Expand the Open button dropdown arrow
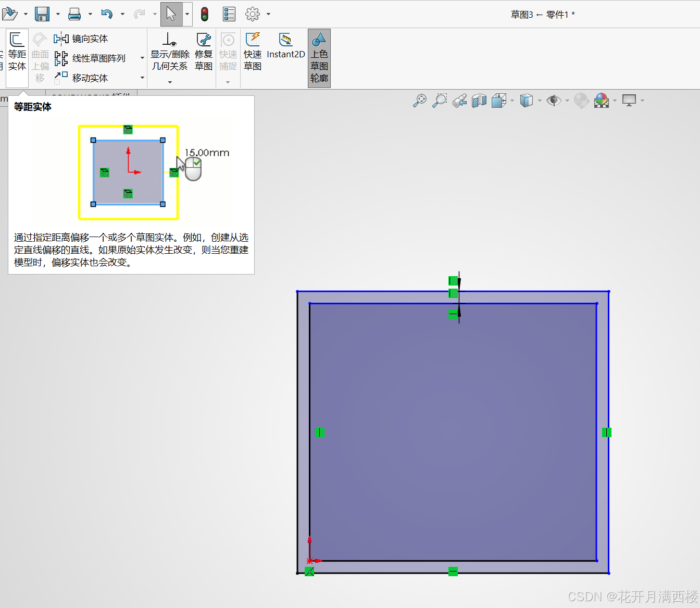 [x=26, y=15]
